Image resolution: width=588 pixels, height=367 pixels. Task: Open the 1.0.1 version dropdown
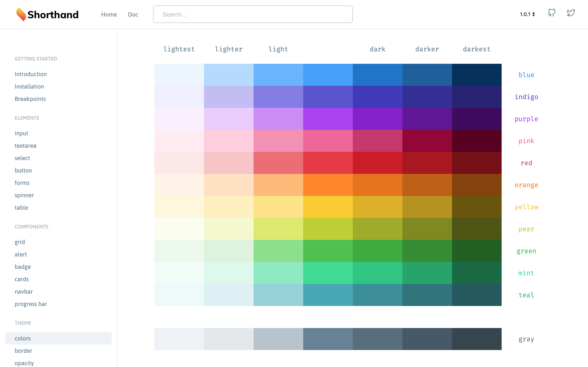(x=527, y=14)
